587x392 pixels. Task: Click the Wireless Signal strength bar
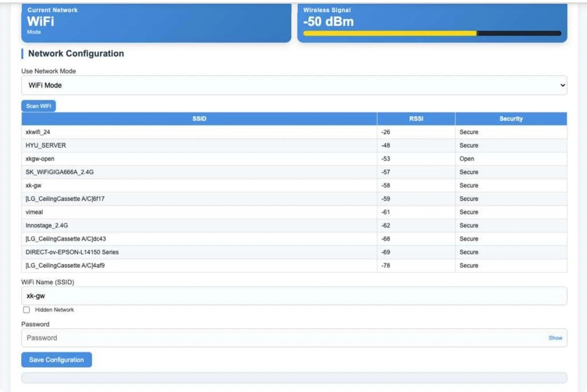[432, 33]
